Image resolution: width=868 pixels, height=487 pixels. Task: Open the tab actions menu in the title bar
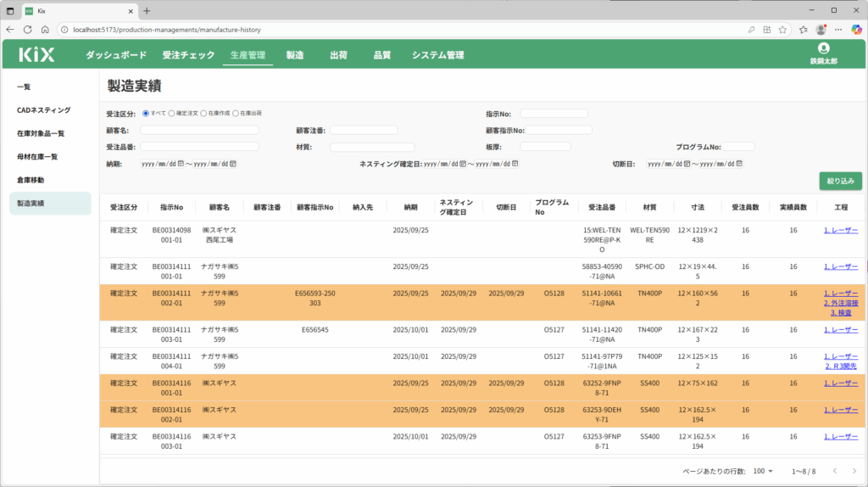click(x=10, y=10)
